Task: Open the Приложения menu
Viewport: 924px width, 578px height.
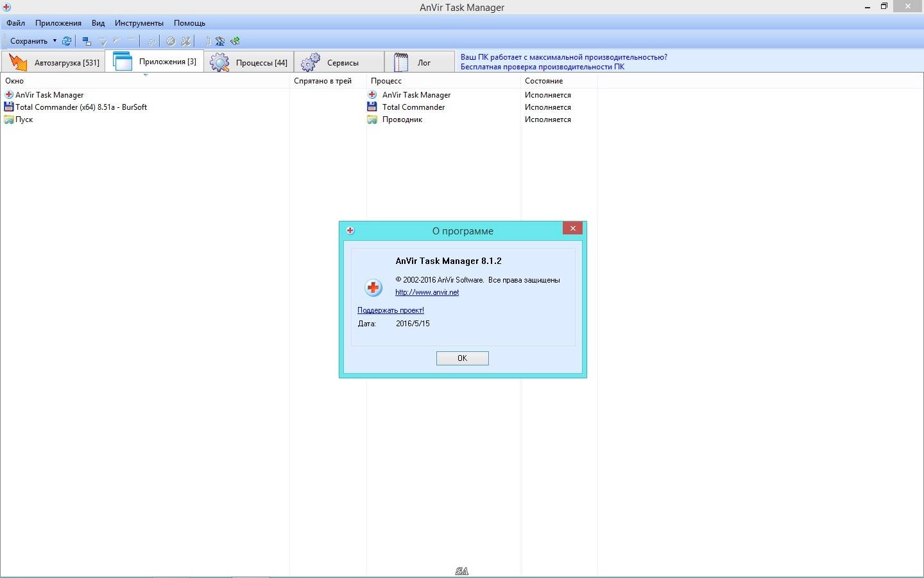Action: pyautogui.click(x=58, y=23)
